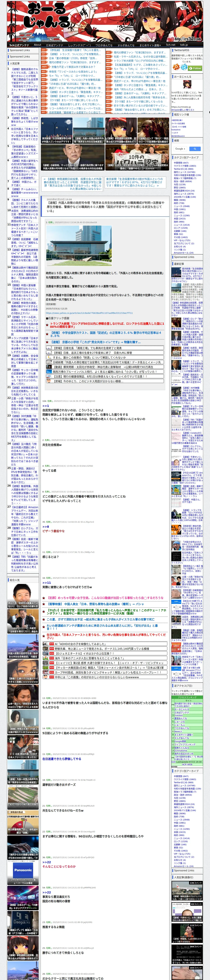This screenshot has height=980, width=210.
Task: Click >>22 anchor above そんなことになってるのか
Action: [46, 862]
